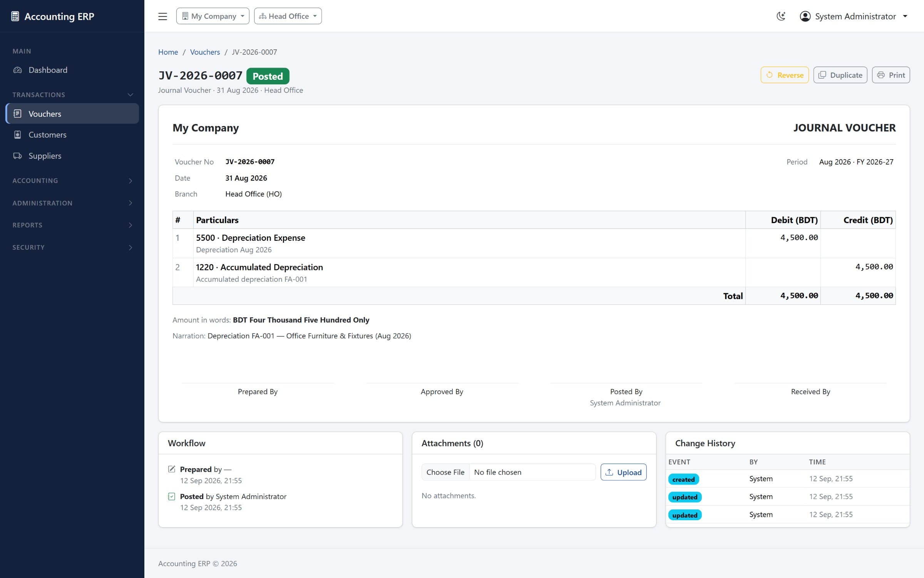Open the System Administrator user menu

click(x=854, y=16)
